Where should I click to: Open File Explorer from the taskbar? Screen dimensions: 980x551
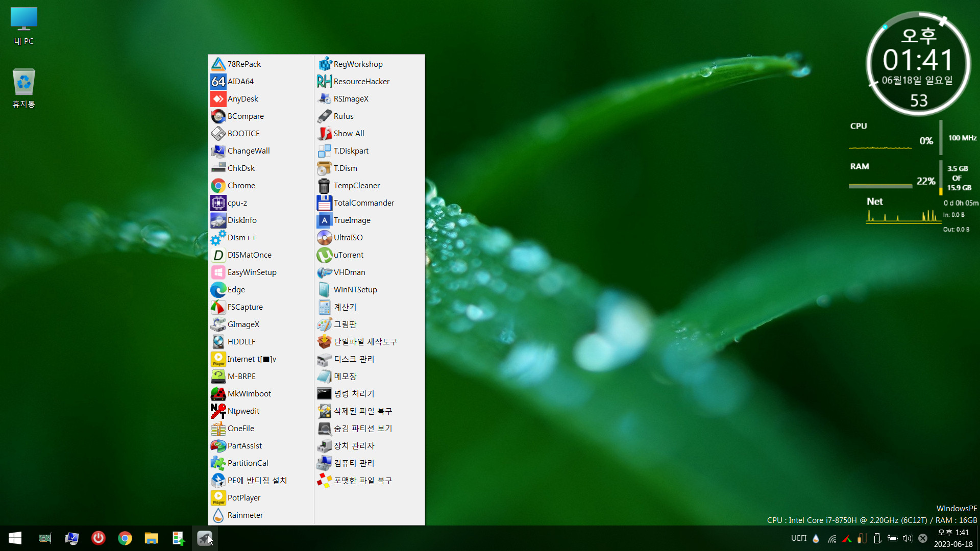point(152,538)
